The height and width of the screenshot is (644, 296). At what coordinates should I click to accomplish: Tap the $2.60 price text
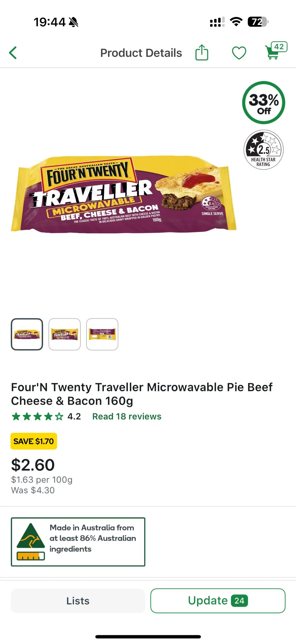[33, 465]
